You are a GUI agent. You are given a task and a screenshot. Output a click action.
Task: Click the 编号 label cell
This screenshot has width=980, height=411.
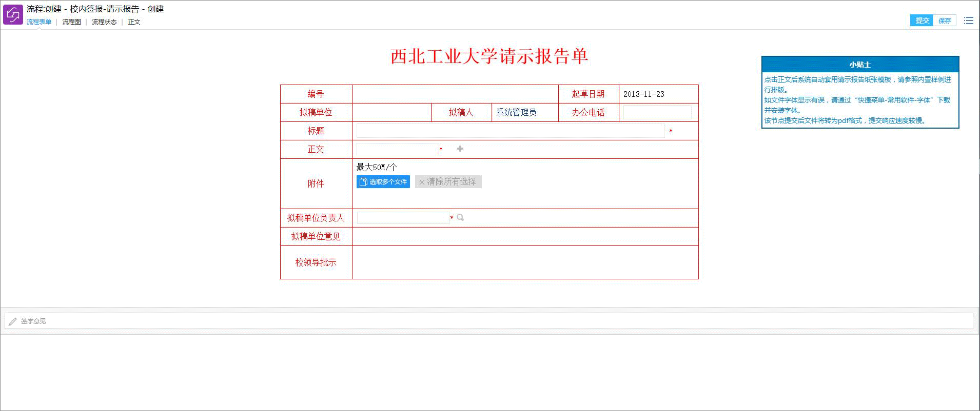click(x=316, y=94)
